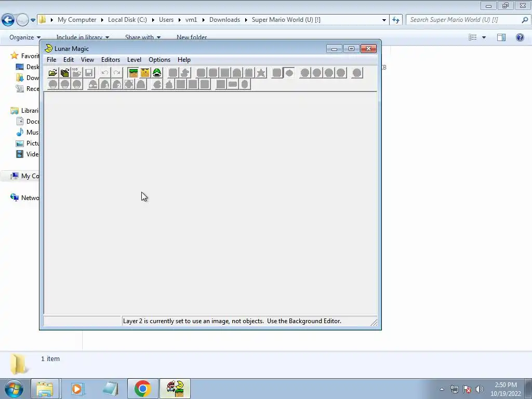The width and height of the screenshot is (532, 399).
Task: Click the grayed icon marked with number 1
Action: 105,84
